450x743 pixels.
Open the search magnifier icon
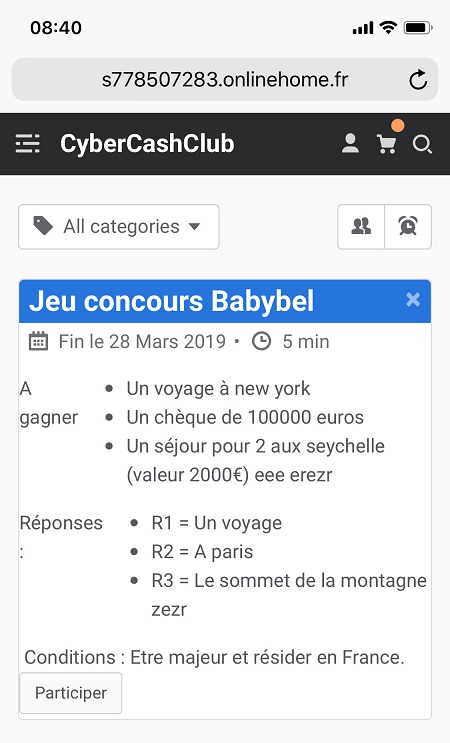[x=422, y=144]
